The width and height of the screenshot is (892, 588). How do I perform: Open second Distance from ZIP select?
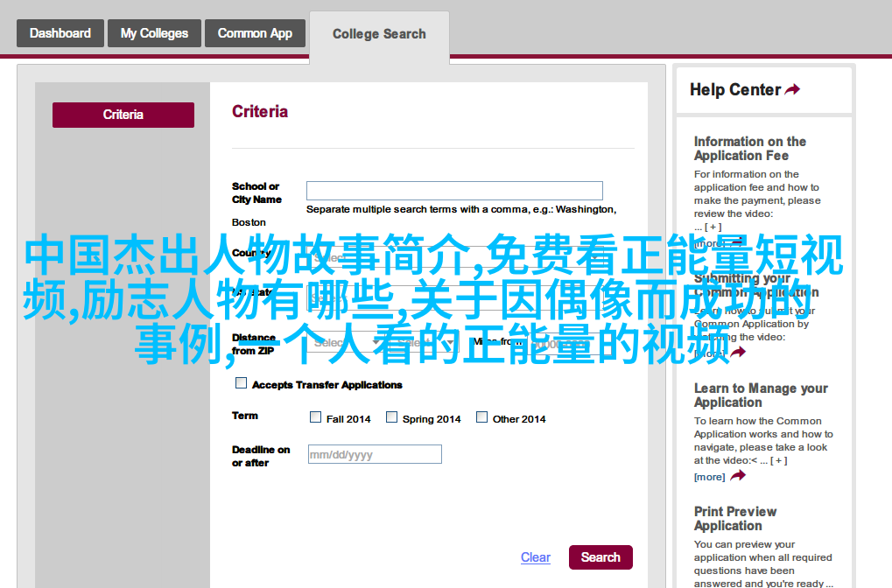tap(423, 343)
